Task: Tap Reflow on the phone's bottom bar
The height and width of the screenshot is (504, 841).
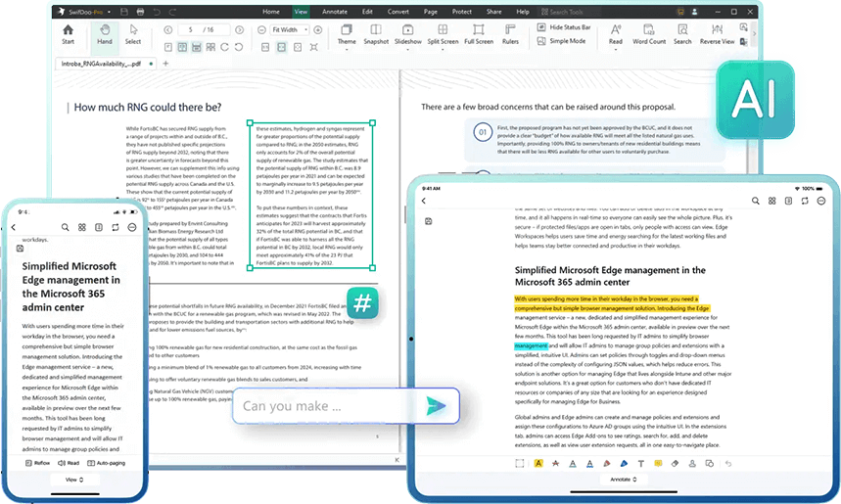Action: (38, 462)
